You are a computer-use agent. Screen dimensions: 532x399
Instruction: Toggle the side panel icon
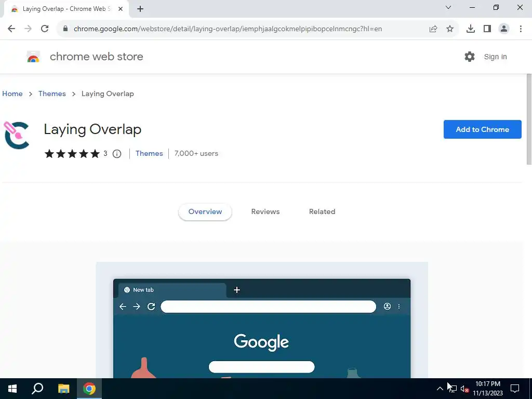[x=487, y=29]
